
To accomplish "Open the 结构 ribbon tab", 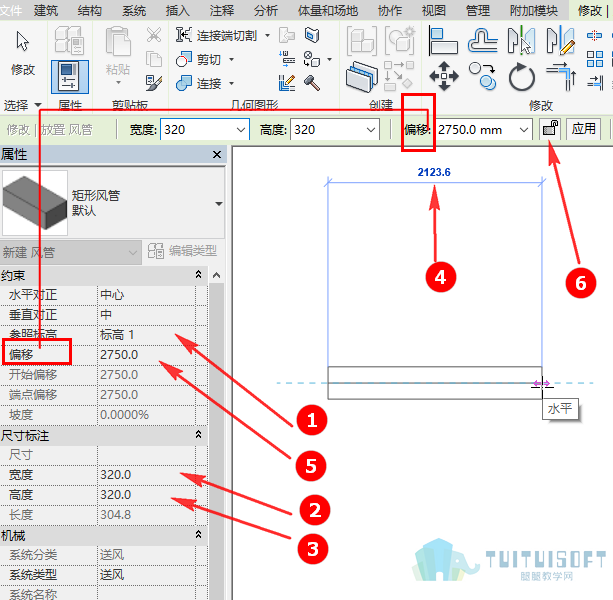I will click(90, 10).
